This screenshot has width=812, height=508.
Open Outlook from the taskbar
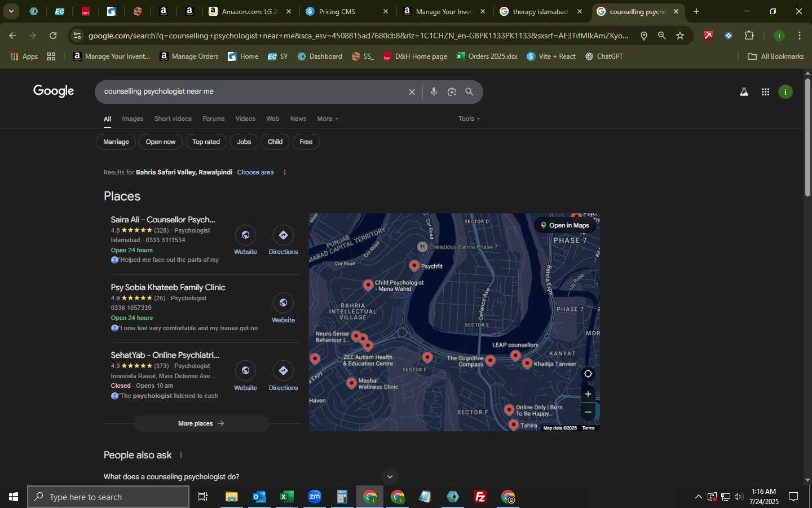tap(259, 497)
